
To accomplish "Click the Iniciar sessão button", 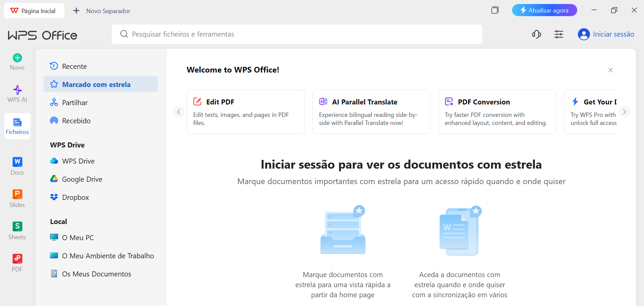I will tap(606, 34).
